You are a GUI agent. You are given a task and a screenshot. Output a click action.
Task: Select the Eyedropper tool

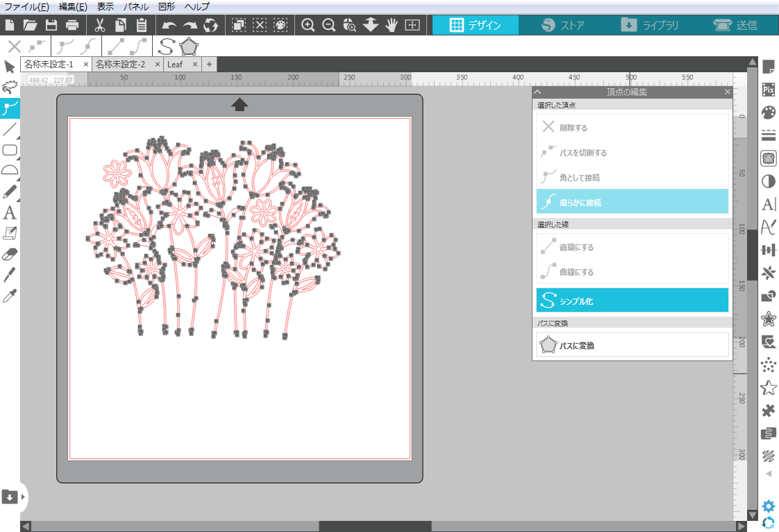coord(10,296)
